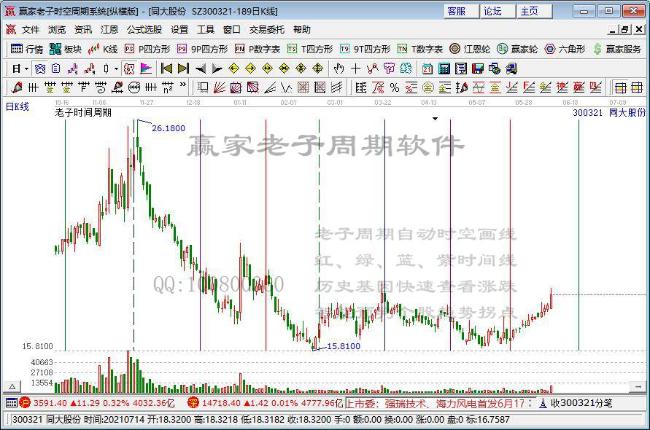
Task: Click the small black triangle above the chart
Action: [x=435, y=119]
